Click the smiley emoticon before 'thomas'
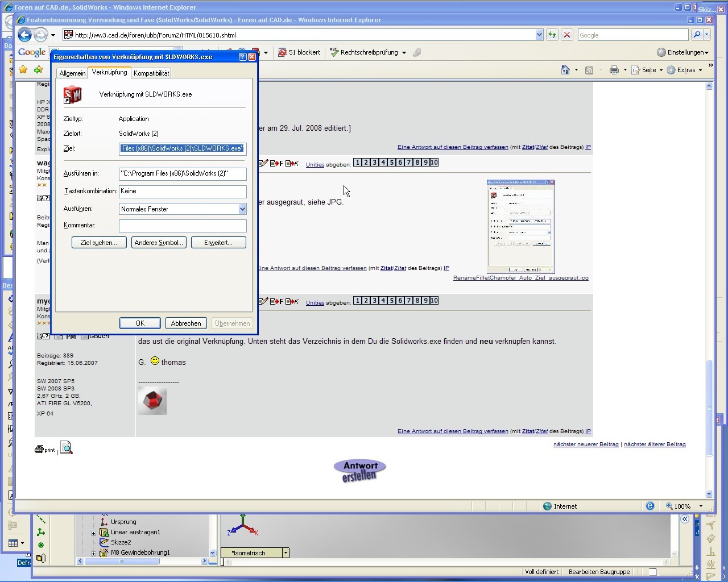Viewport: 728px width, 582px height. click(155, 361)
